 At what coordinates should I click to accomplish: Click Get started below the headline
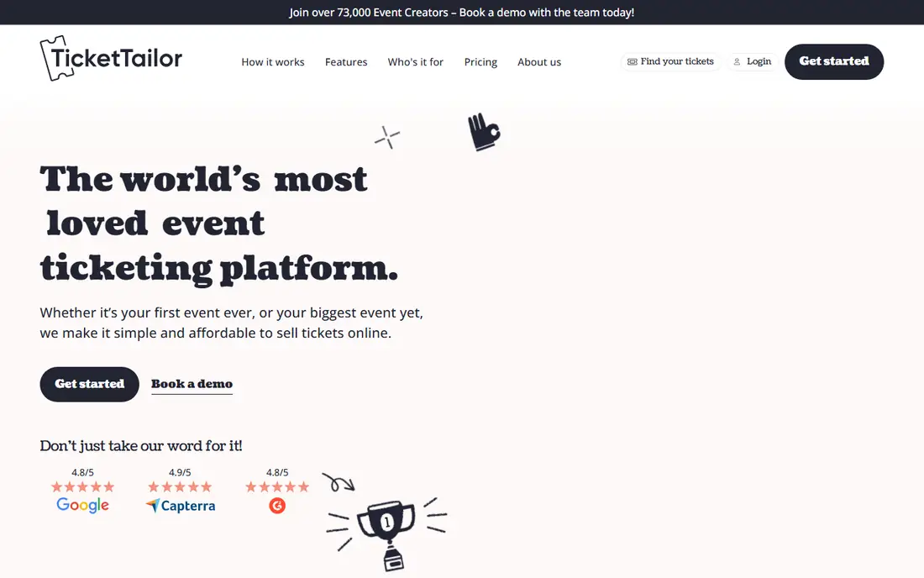pos(90,384)
